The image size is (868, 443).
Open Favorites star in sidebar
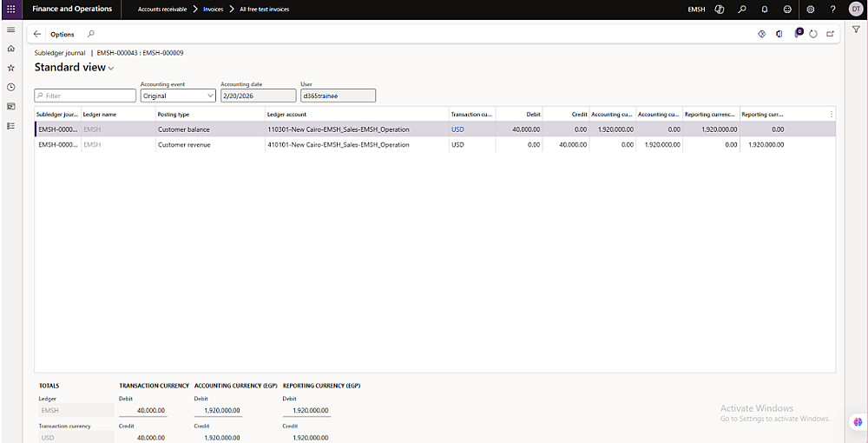(10, 68)
